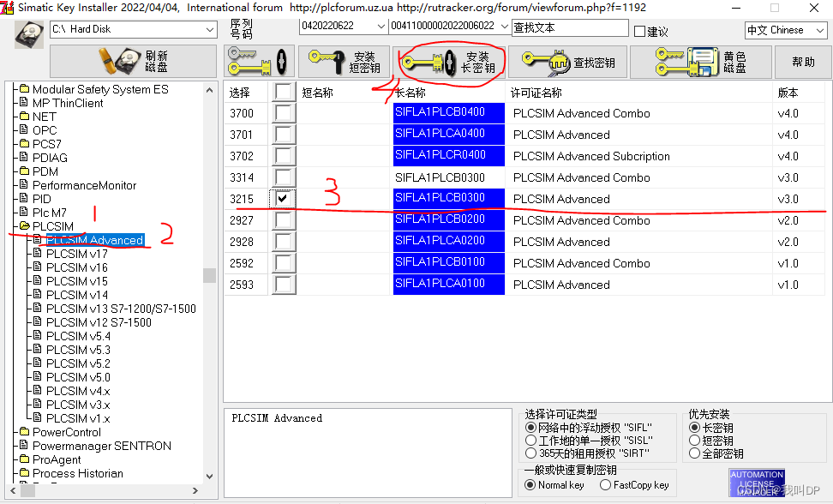
Task: Open Automation License Manager icon
Action: pyautogui.click(x=757, y=483)
